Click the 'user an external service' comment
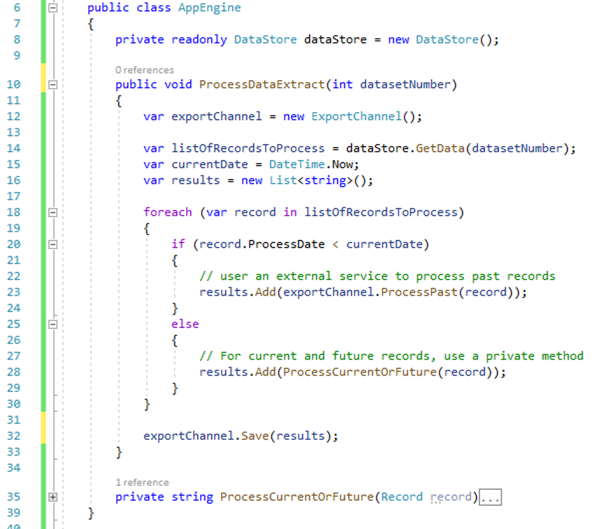The height and width of the screenshot is (529, 611). coord(377,276)
